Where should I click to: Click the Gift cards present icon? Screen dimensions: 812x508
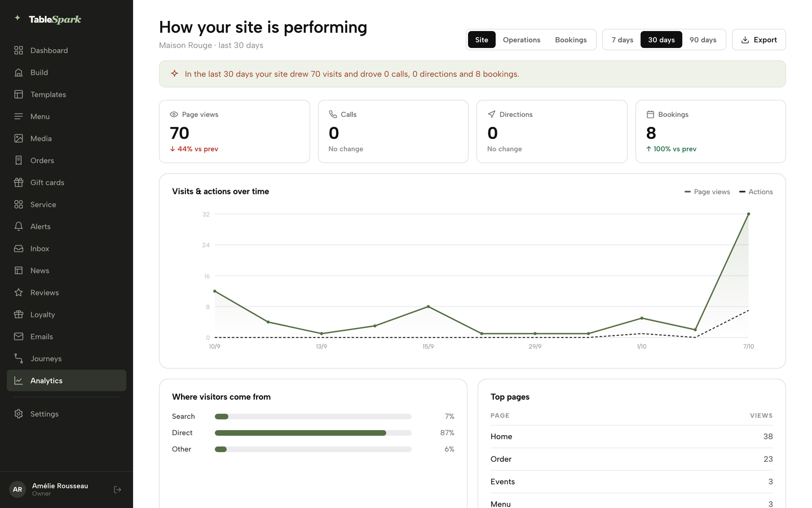point(19,182)
